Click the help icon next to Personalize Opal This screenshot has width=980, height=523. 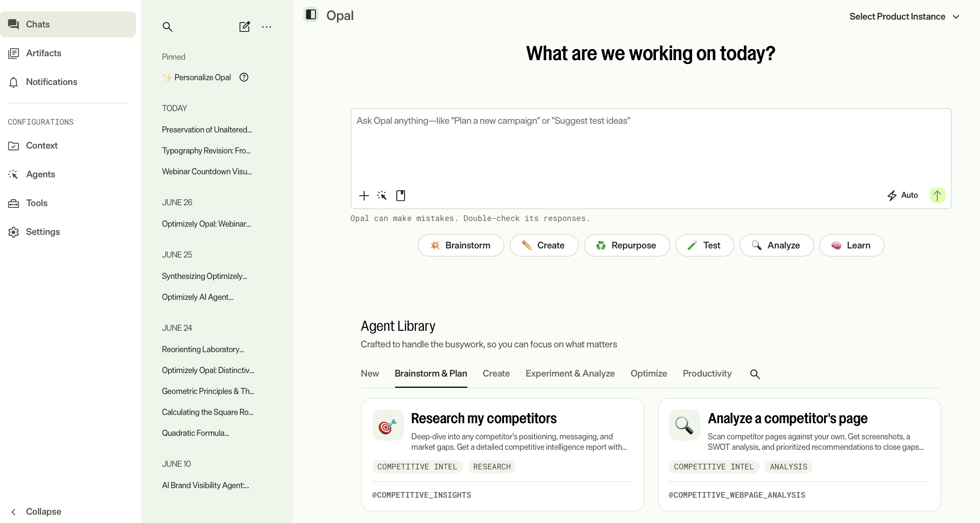tap(244, 77)
